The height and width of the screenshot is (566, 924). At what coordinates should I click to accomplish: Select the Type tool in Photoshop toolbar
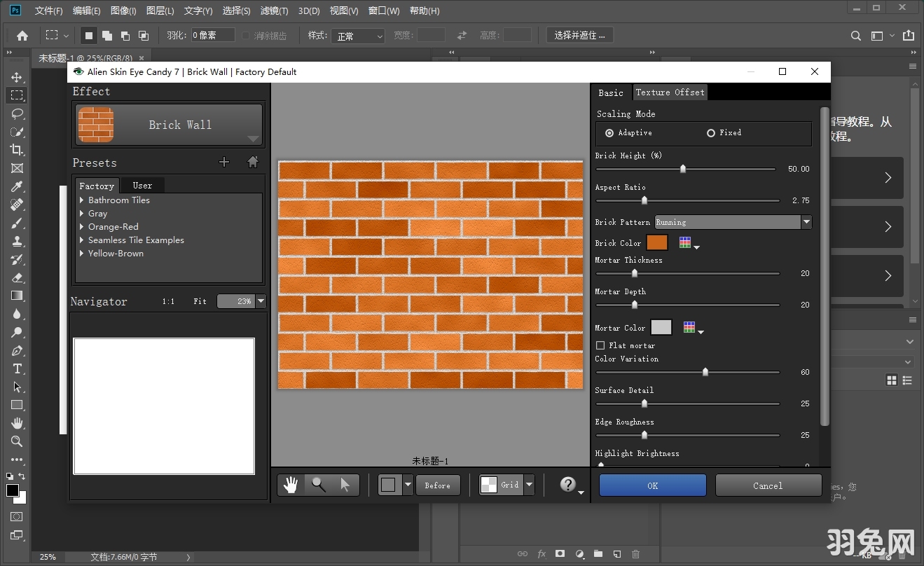click(17, 369)
